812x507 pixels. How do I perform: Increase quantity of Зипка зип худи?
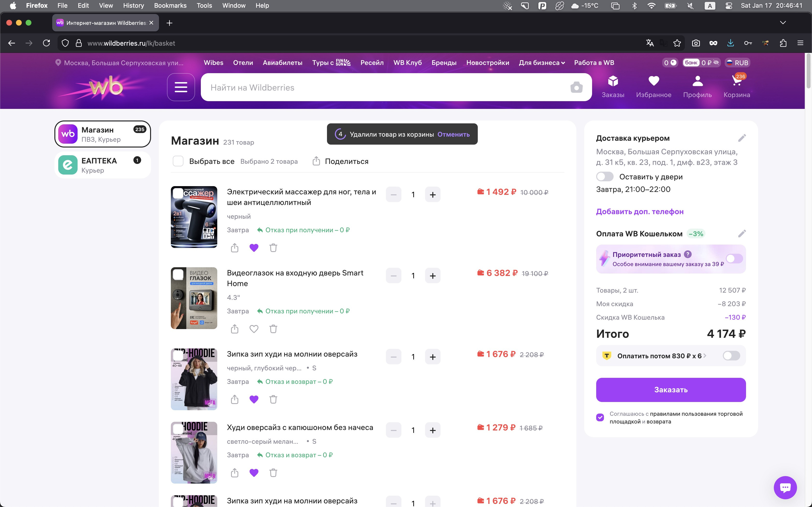(x=433, y=357)
